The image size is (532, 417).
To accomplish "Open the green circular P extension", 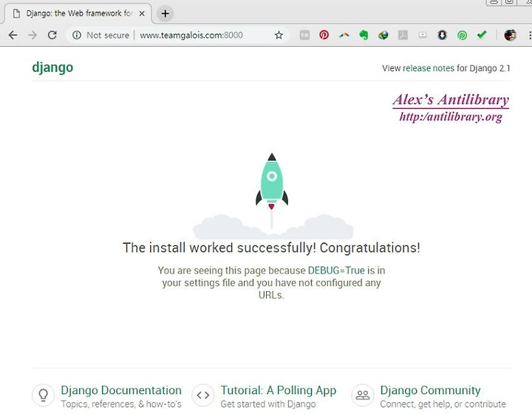I will coord(462,35).
